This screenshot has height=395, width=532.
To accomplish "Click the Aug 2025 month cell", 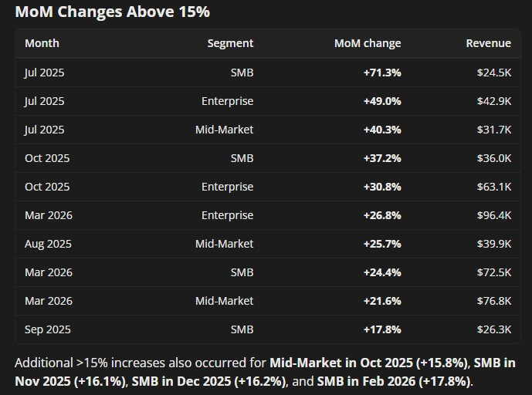I will point(48,244).
